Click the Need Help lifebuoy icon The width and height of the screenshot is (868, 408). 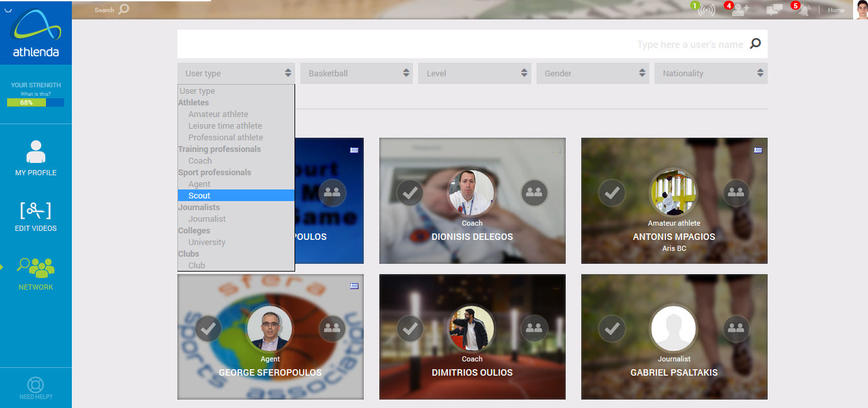click(36, 385)
